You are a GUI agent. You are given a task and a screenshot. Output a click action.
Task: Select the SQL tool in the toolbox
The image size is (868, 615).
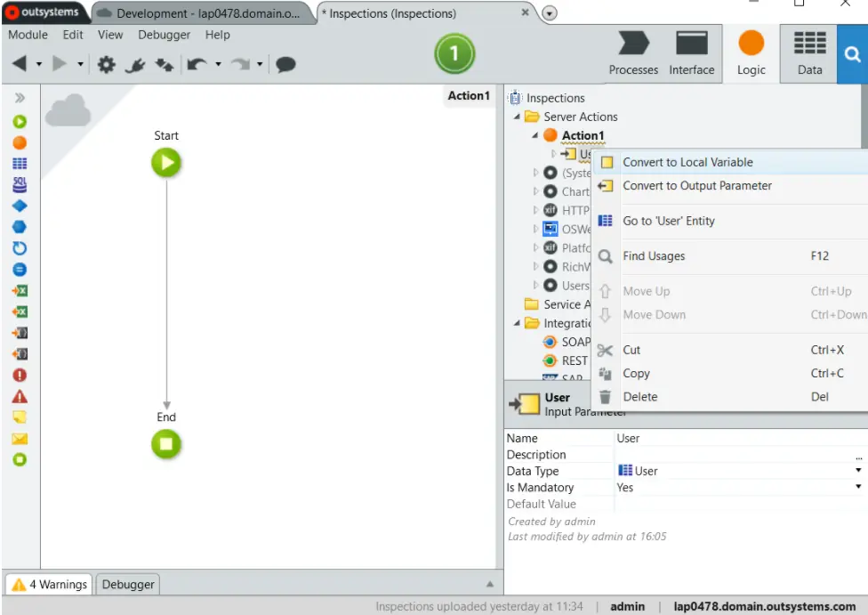[20, 184]
